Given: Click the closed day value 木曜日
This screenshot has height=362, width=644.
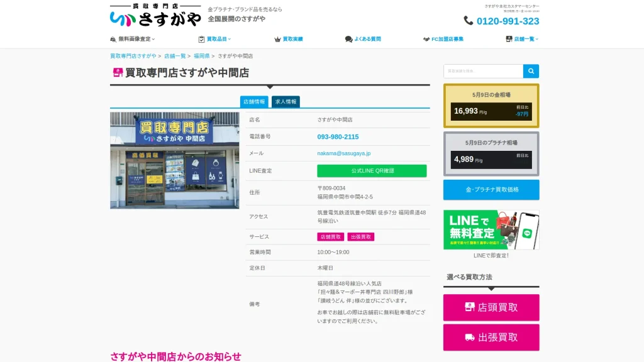Looking at the screenshot, I should [325, 268].
